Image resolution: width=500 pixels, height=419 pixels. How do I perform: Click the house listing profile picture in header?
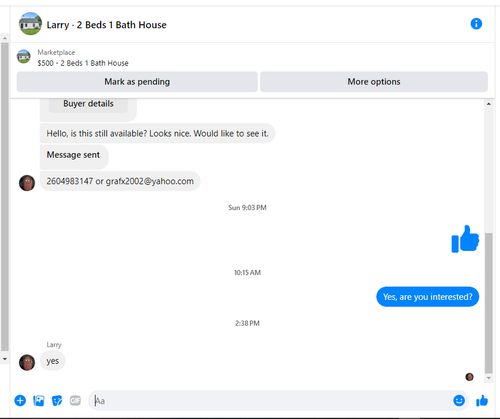coord(30,24)
